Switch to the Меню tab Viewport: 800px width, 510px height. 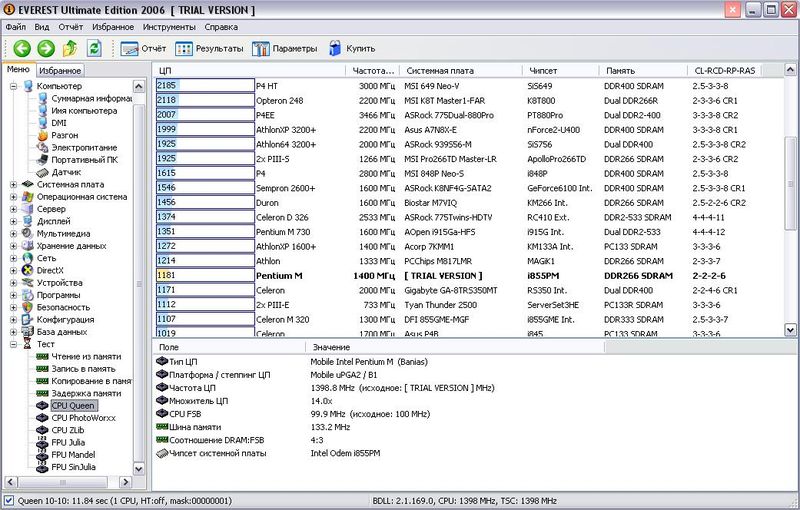pyautogui.click(x=18, y=69)
